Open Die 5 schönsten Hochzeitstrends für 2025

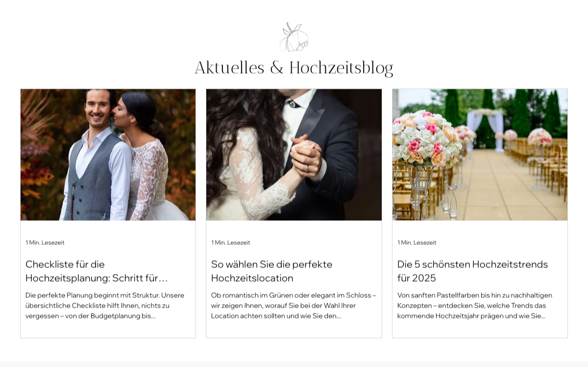(x=472, y=271)
